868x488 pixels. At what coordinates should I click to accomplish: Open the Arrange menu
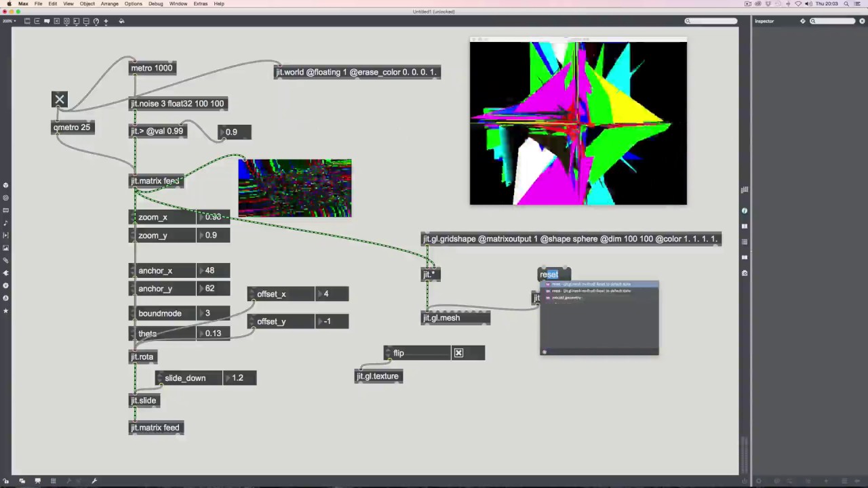tap(109, 3)
